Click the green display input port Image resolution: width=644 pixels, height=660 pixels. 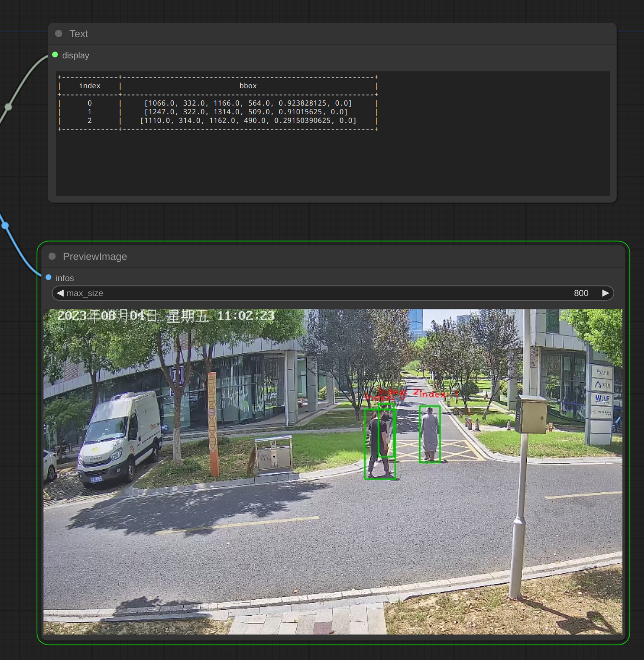tap(55, 55)
